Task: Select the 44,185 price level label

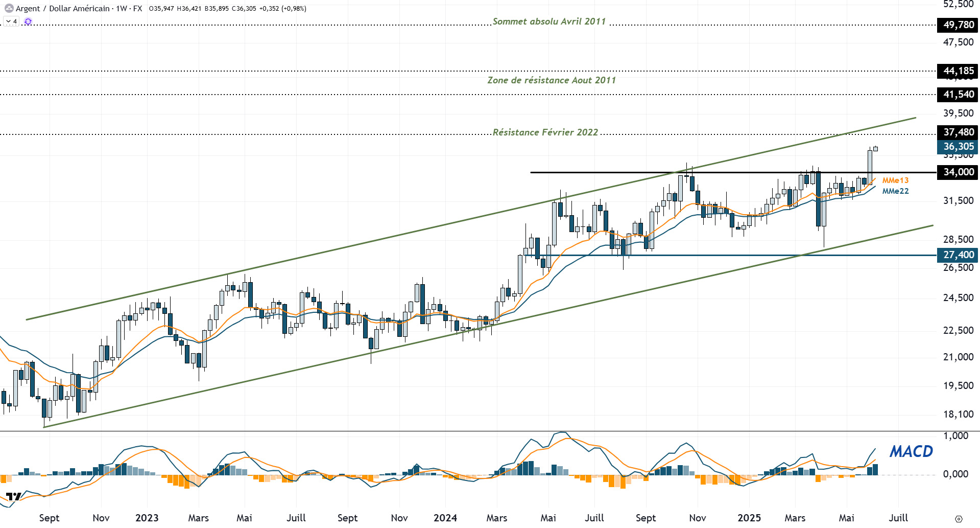Action: click(958, 71)
